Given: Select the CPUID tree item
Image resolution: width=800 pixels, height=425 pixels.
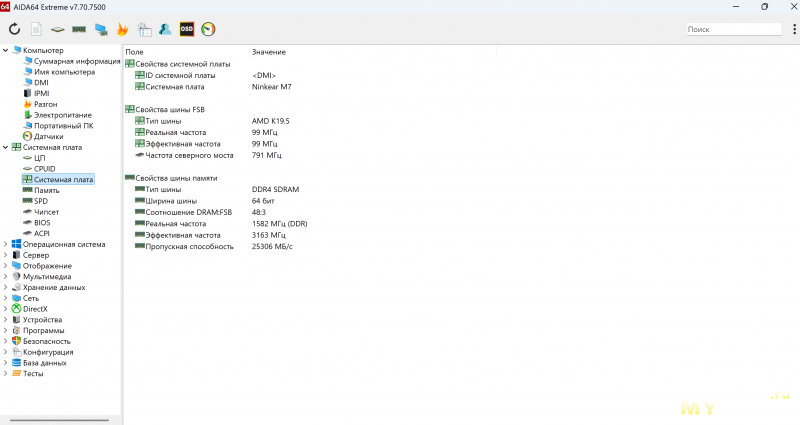Looking at the screenshot, I should pyautogui.click(x=45, y=169).
